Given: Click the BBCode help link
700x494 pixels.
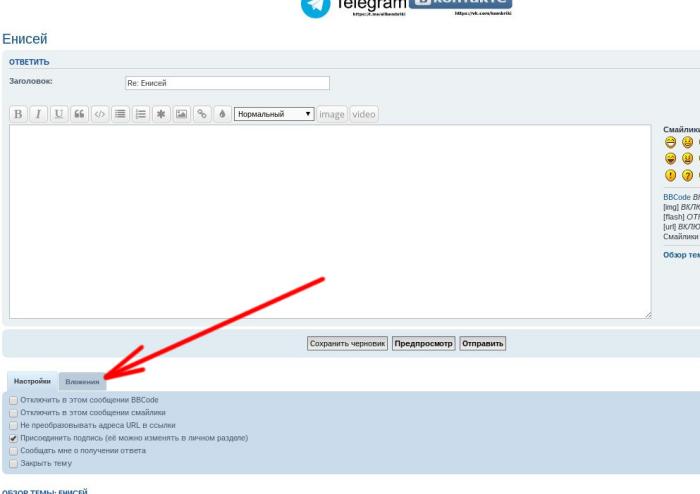Looking at the screenshot, I should (676, 197).
